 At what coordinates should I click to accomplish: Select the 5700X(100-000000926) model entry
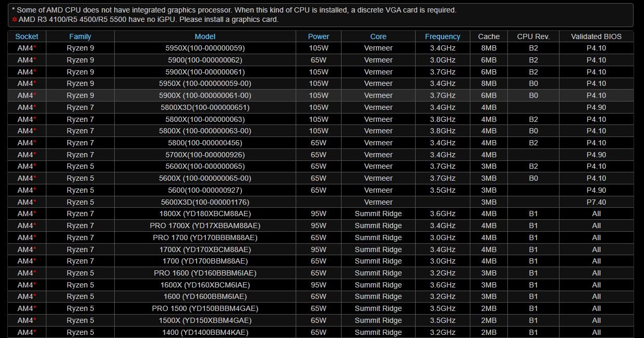click(205, 155)
